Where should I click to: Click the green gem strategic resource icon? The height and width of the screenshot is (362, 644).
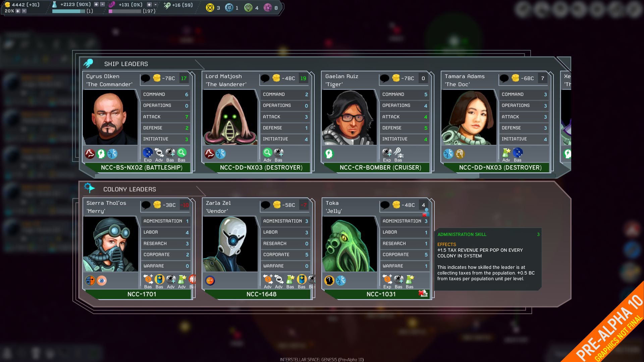[x=248, y=8]
